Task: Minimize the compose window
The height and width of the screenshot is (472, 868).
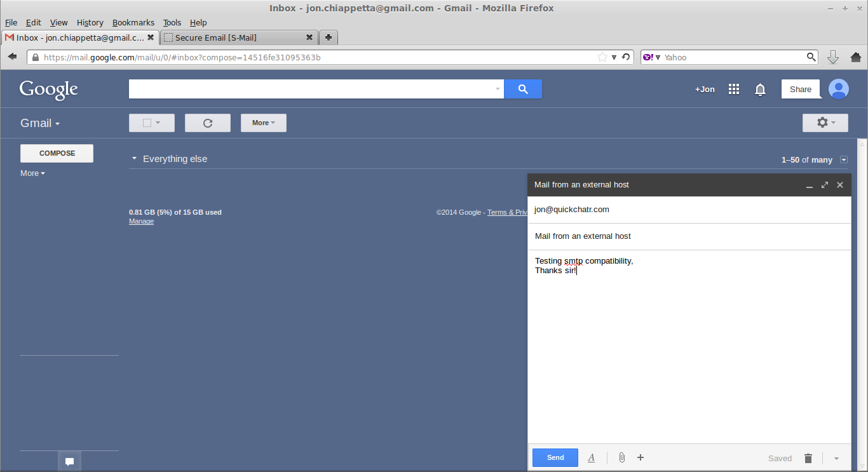Action: coord(810,185)
